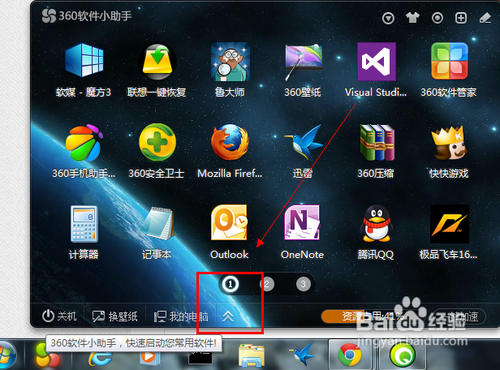Launch 360手机助手 icon

click(x=84, y=143)
